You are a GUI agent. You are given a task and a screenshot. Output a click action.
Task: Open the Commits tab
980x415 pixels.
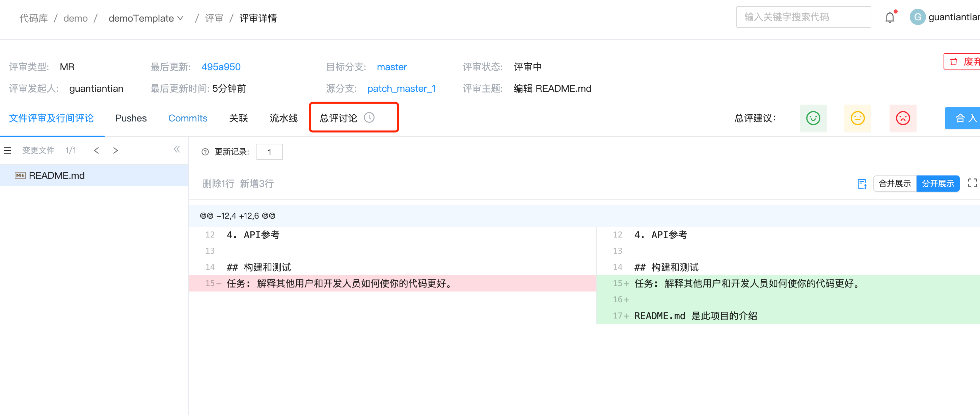(x=188, y=118)
